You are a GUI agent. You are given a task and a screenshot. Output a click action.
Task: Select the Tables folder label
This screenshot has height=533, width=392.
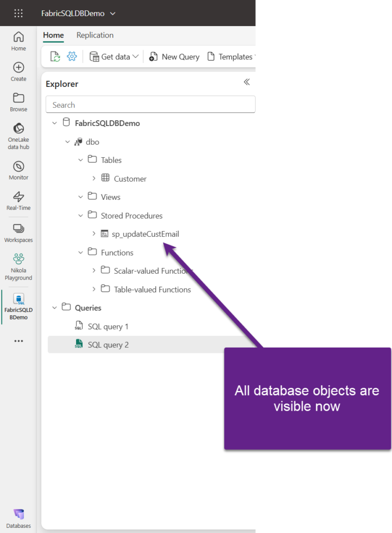pyautogui.click(x=111, y=160)
